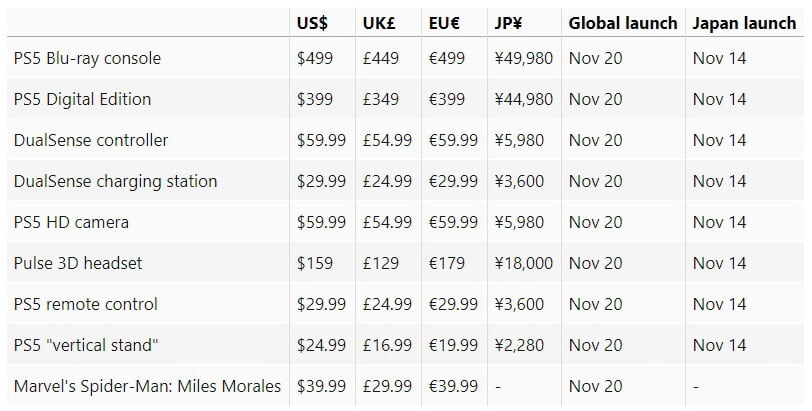Click the Pulse 3D headset row label
Image resolution: width=812 pixels, height=411 pixels.
click(x=78, y=263)
